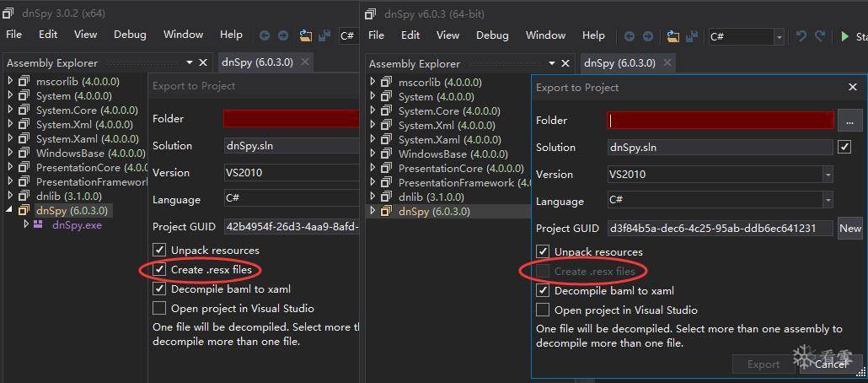The width and height of the screenshot is (868, 383).
Task: Click dnlib assembly icon in left window
Action: tap(24, 196)
